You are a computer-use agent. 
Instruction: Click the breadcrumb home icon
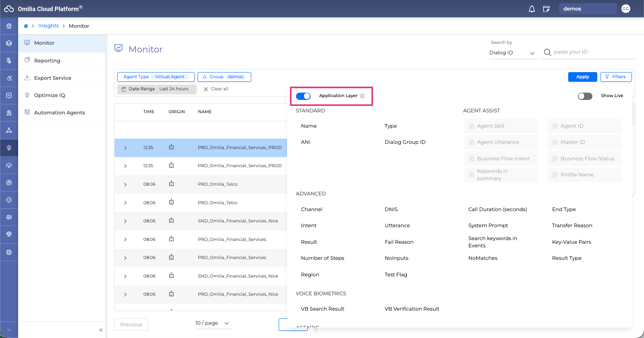click(x=26, y=26)
